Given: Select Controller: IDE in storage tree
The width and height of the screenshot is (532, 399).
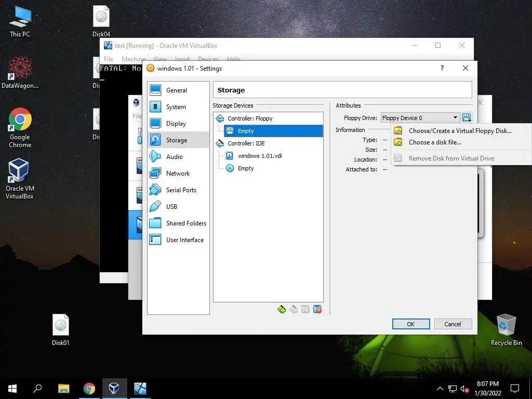Looking at the screenshot, I should (268, 143).
